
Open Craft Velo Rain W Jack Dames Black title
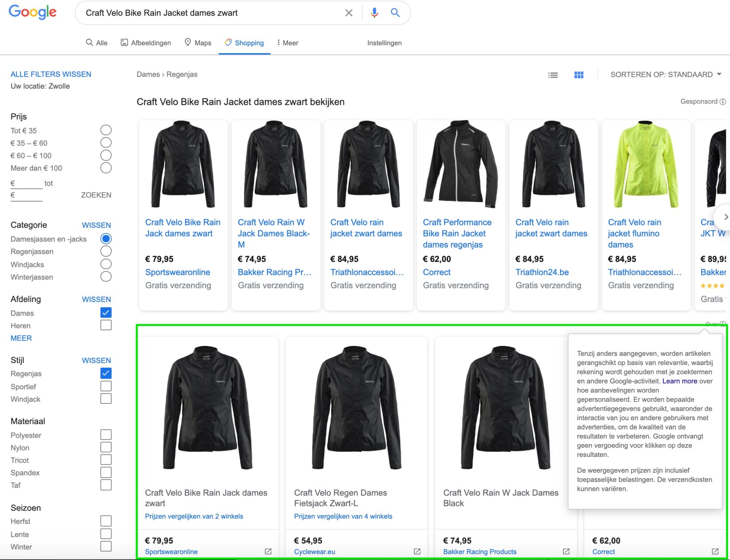click(501, 498)
